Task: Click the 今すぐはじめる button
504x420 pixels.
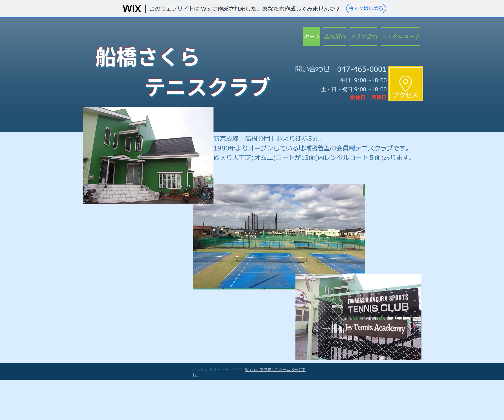Action: click(x=366, y=9)
